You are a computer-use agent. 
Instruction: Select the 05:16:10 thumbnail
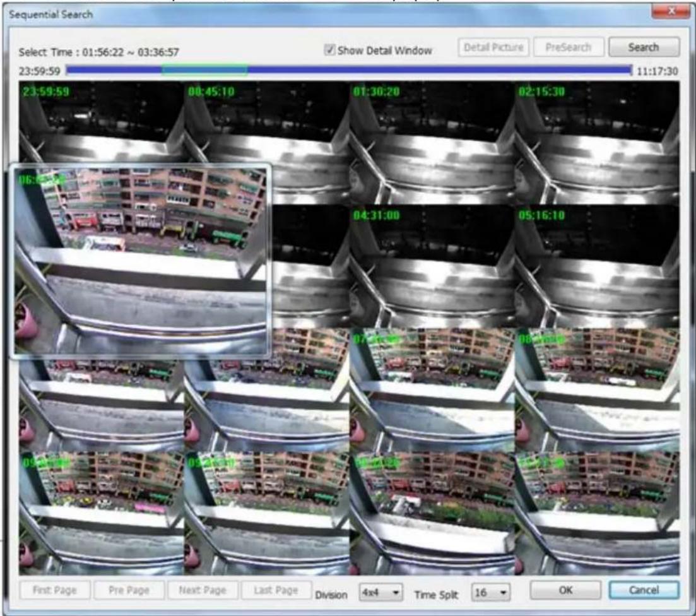click(597, 266)
